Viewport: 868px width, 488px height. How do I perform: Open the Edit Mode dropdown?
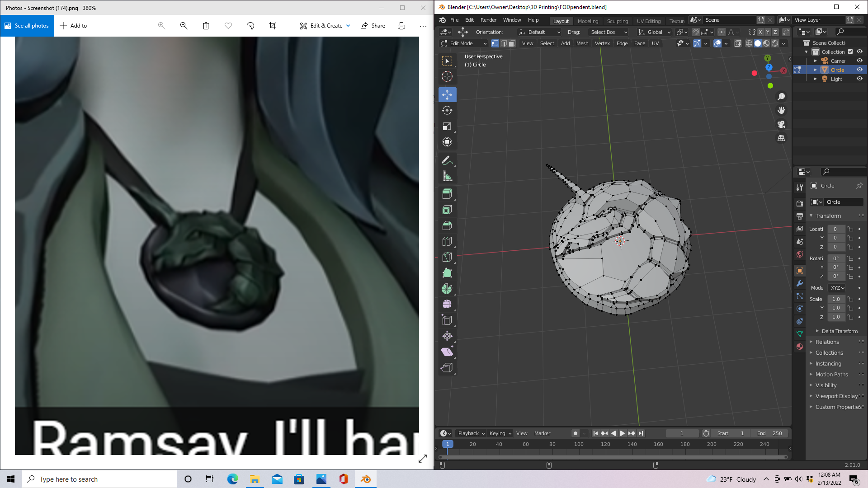coord(464,43)
